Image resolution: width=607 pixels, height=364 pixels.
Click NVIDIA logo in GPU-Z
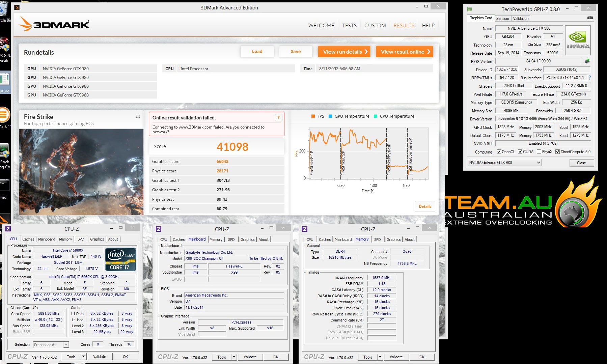[578, 41]
